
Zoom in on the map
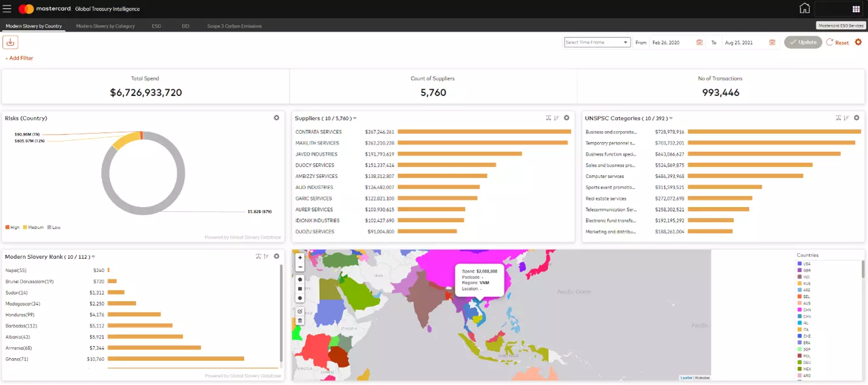point(300,257)
